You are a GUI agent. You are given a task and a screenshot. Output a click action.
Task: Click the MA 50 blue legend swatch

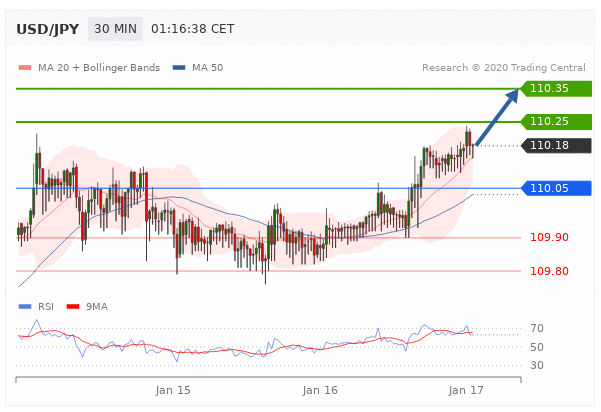pyautogui.click(x=179, y=68)
